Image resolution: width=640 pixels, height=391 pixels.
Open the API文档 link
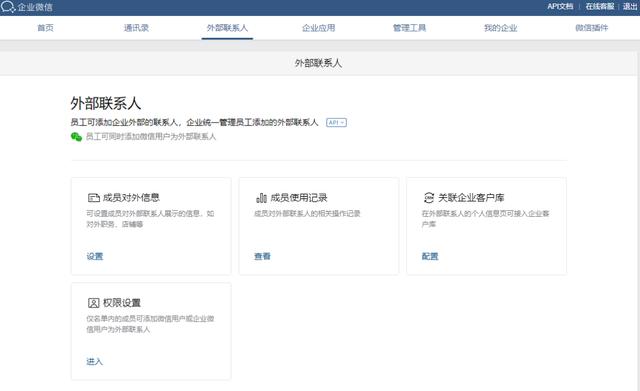click(560, 7)
